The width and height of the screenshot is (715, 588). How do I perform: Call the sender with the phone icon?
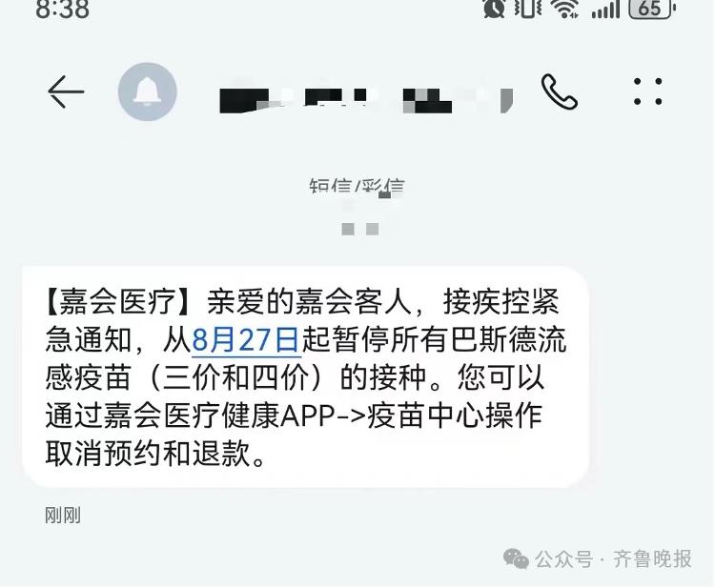[560, 92]
